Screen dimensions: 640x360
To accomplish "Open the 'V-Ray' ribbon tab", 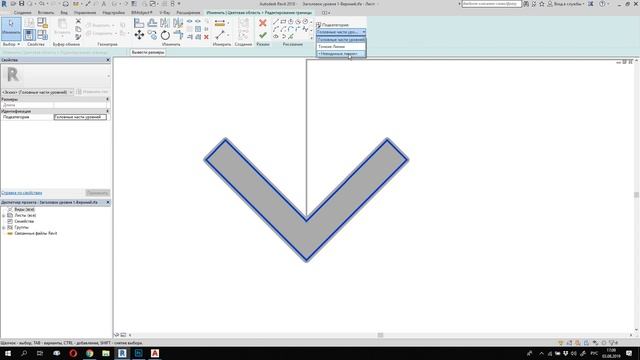I will point(165,13).
